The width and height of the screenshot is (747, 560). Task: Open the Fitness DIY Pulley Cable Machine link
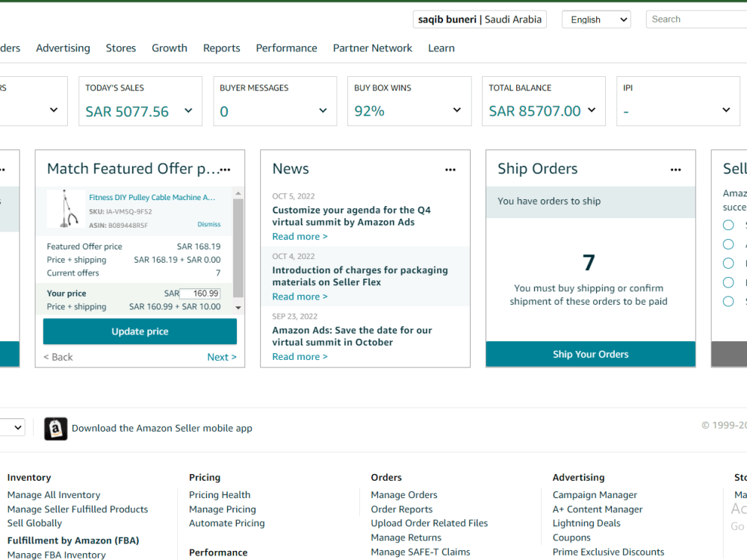[152, 197]
